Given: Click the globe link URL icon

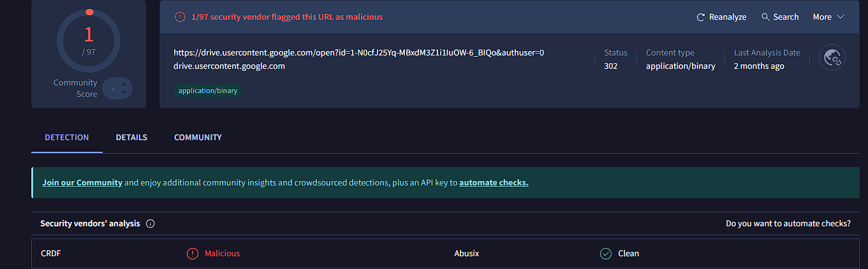Looking at the screenshot, I should click(832, 59).
